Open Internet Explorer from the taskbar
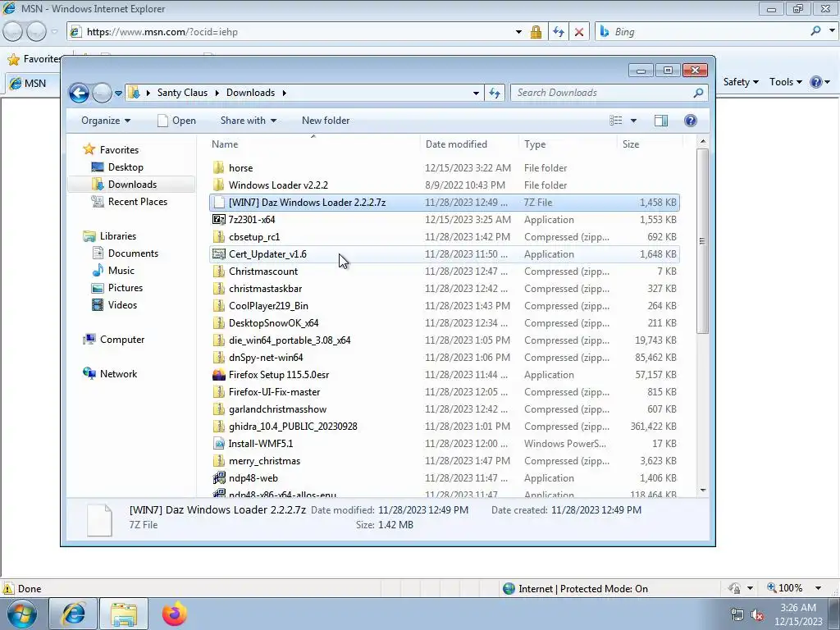Viewport: 840px width, 630px height. pos(72,614)
